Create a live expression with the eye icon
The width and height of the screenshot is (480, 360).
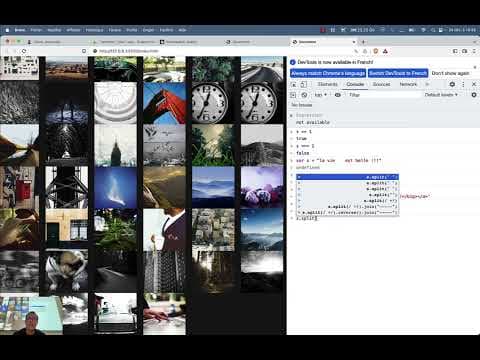point(338,95)
